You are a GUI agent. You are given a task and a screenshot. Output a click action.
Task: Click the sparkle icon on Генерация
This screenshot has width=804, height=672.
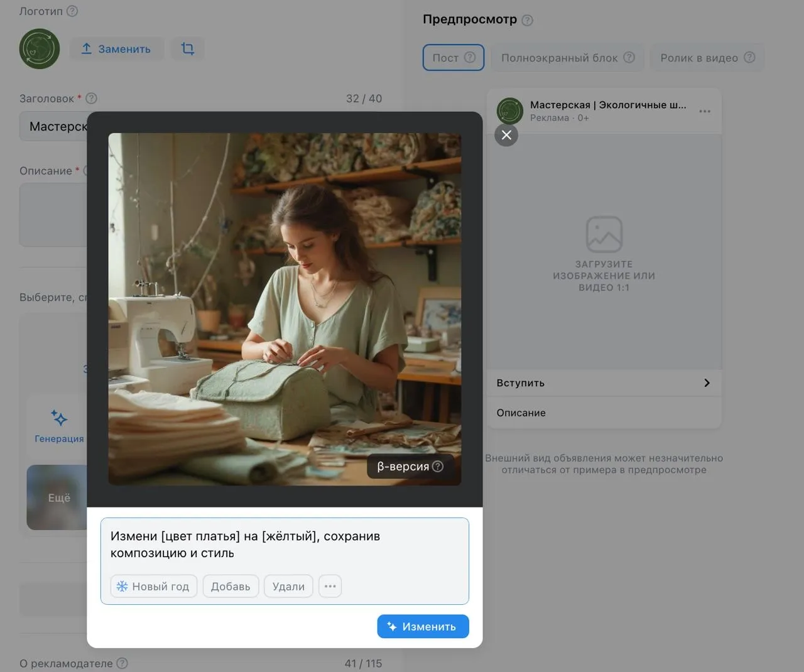[59, 417]
